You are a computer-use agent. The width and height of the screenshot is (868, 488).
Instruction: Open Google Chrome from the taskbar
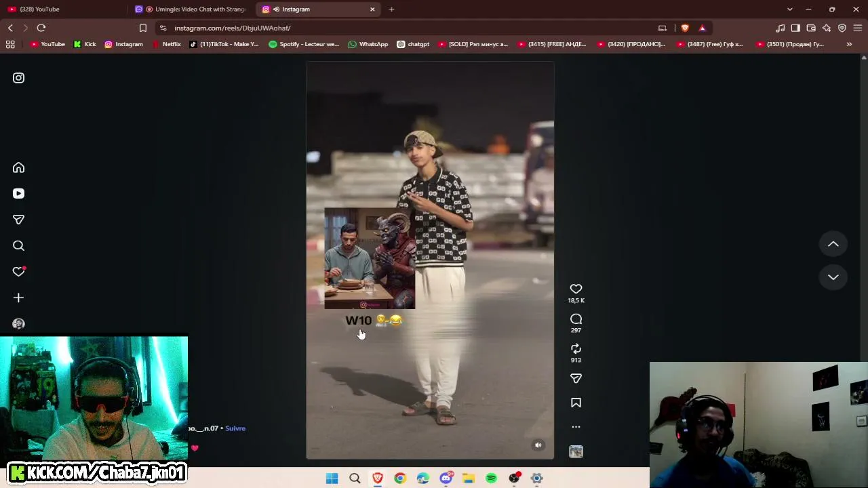click(400, 479)
